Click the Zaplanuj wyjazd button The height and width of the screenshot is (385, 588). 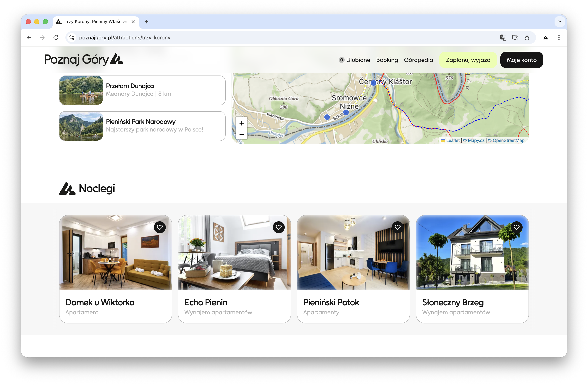(468, 60)
